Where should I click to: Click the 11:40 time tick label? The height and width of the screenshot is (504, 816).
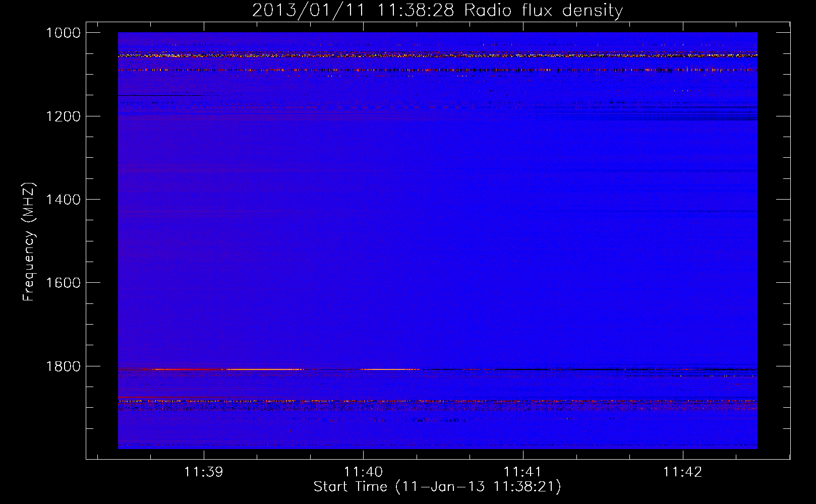363,472
